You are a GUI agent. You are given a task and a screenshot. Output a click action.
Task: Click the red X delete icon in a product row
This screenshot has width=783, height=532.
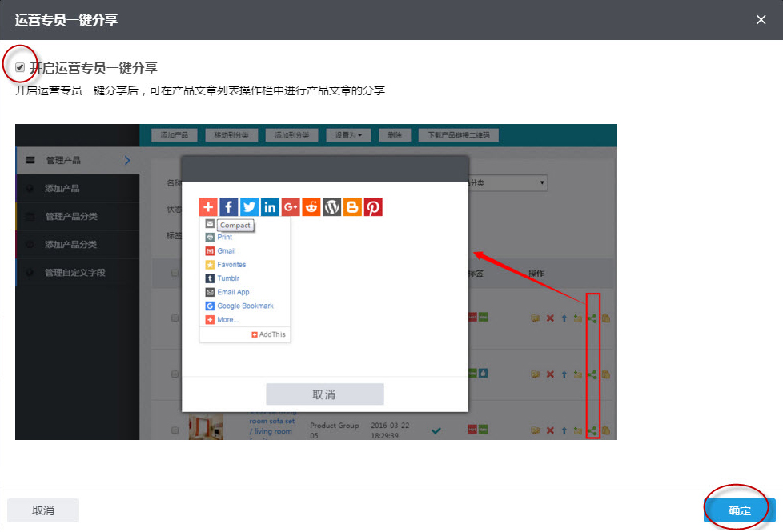pos(552,317)
